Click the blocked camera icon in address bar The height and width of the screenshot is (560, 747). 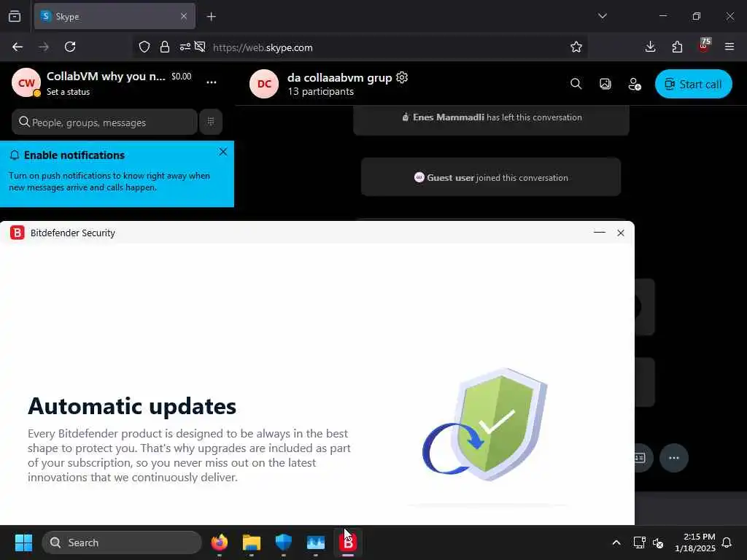(200, 47)
